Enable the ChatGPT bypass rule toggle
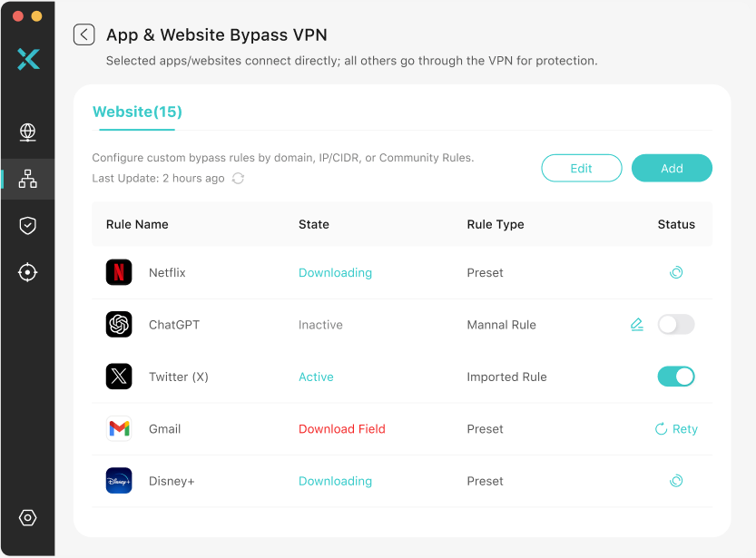Viewport: 756px width, 558px height. (676, 324)
